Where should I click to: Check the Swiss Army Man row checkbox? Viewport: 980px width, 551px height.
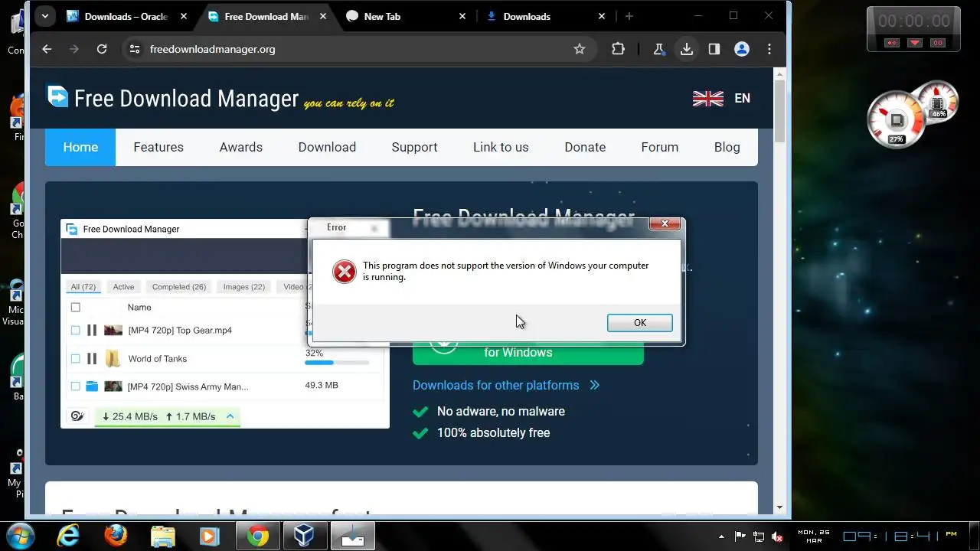(75, 386)
